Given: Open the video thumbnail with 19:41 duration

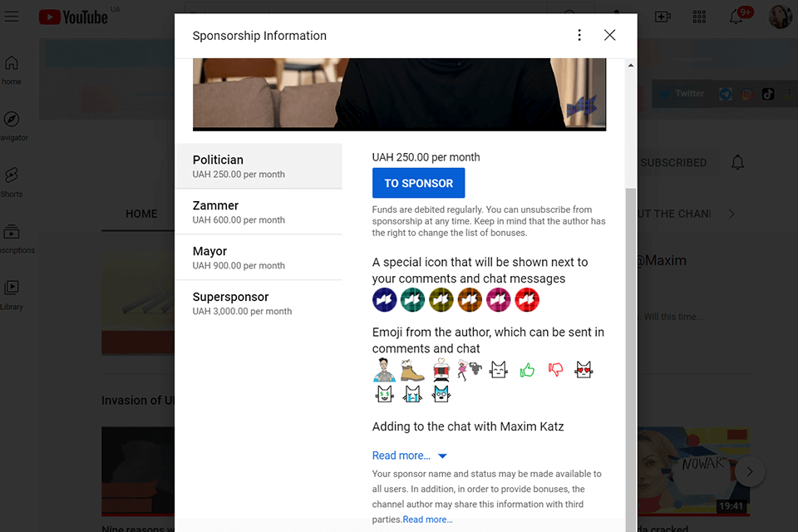Looking at the screenshot, I should point(693,471).
